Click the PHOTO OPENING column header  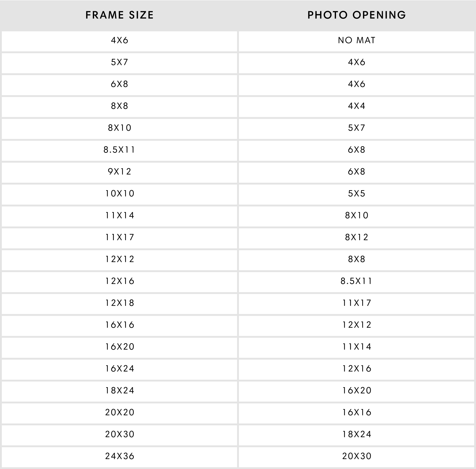pyautogui.click(x=356, y=15)
